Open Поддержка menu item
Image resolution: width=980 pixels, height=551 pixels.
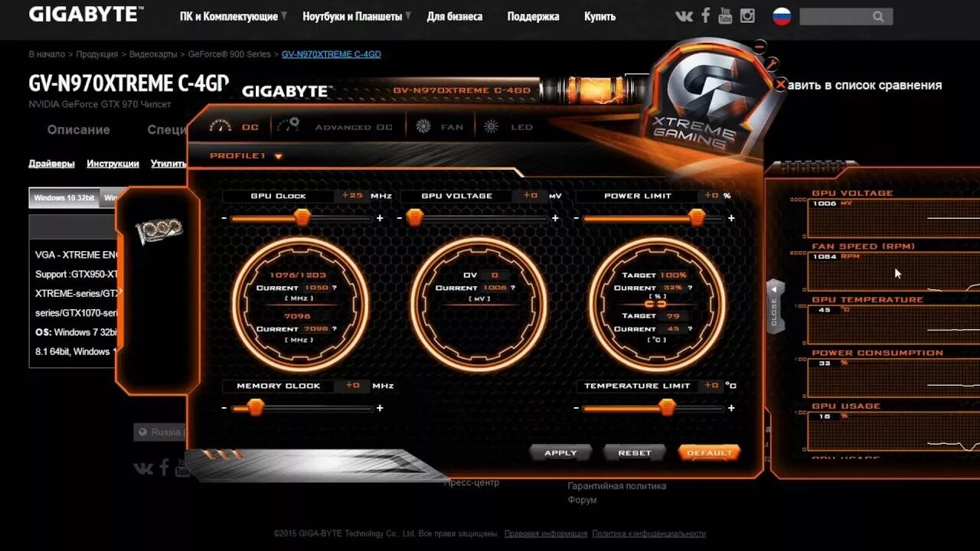533,16
